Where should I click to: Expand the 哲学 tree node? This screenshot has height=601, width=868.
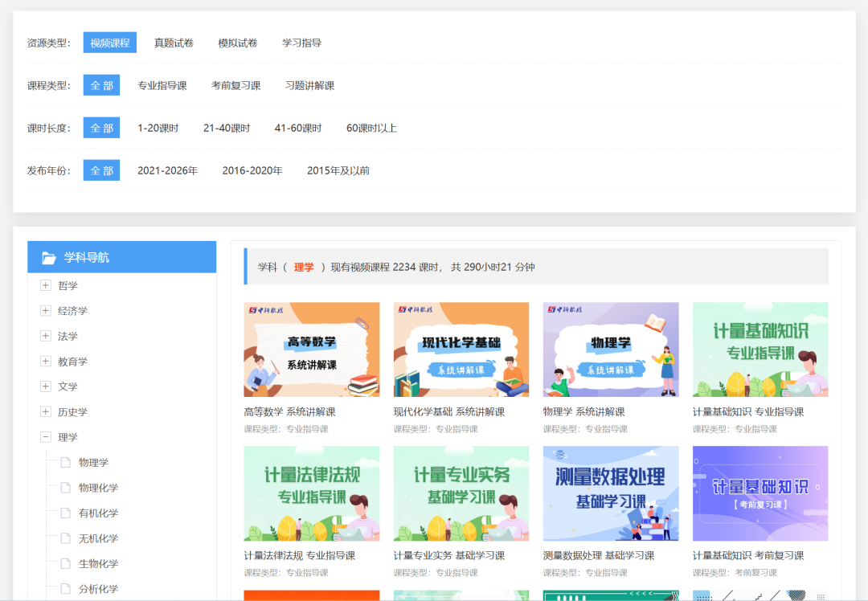(x=45, y=285)
